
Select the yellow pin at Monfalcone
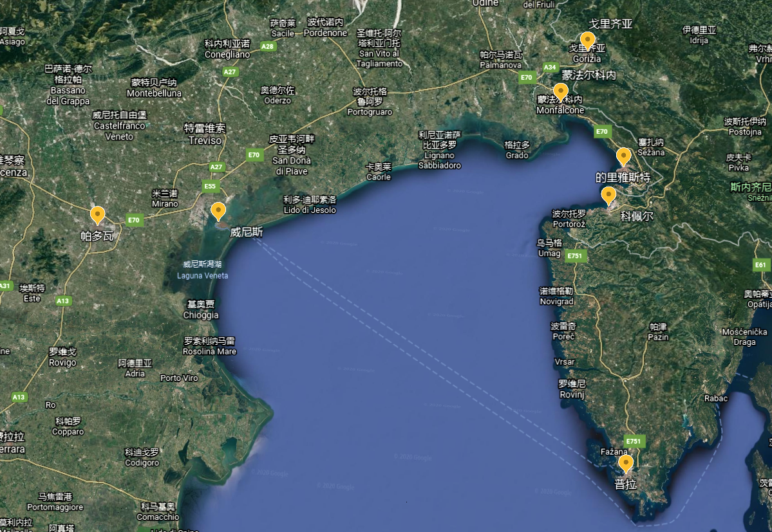[561, 92]
